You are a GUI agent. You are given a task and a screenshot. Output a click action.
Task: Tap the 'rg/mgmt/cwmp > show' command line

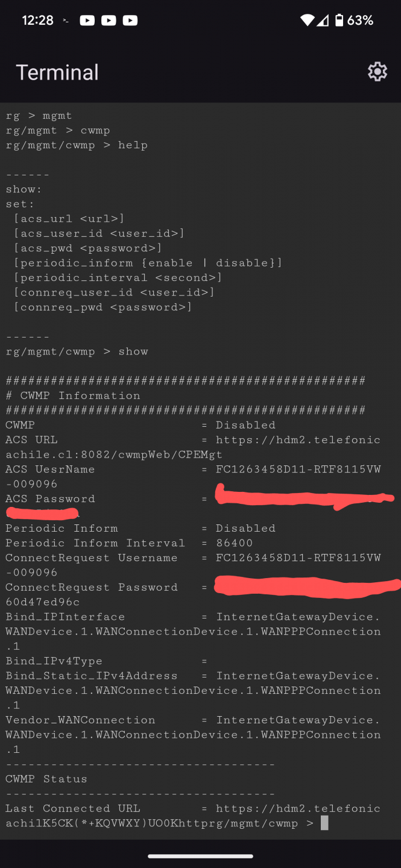click(77, 351)
